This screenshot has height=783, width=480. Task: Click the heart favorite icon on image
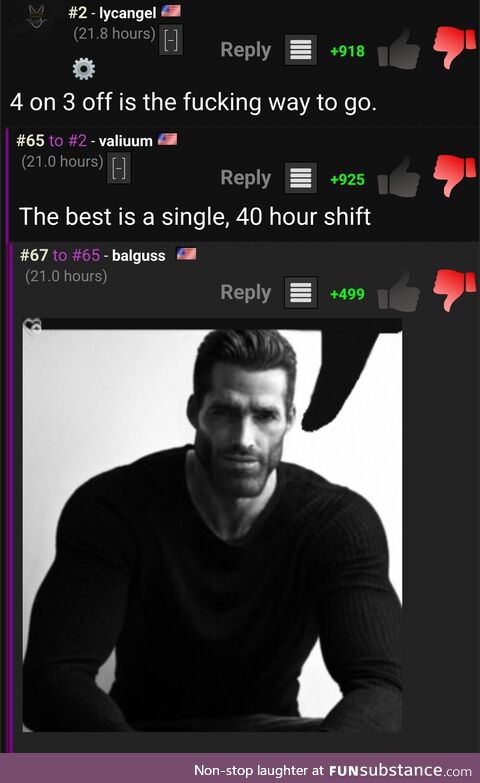(x=33, y=327)
